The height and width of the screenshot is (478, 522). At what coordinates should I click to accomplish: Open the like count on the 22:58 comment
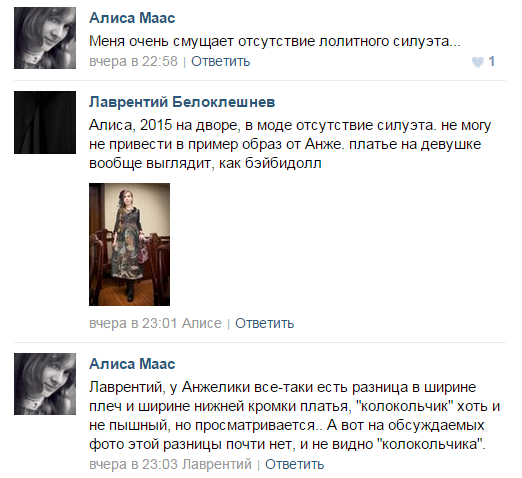pyautogui.click(x=491, y=62)
